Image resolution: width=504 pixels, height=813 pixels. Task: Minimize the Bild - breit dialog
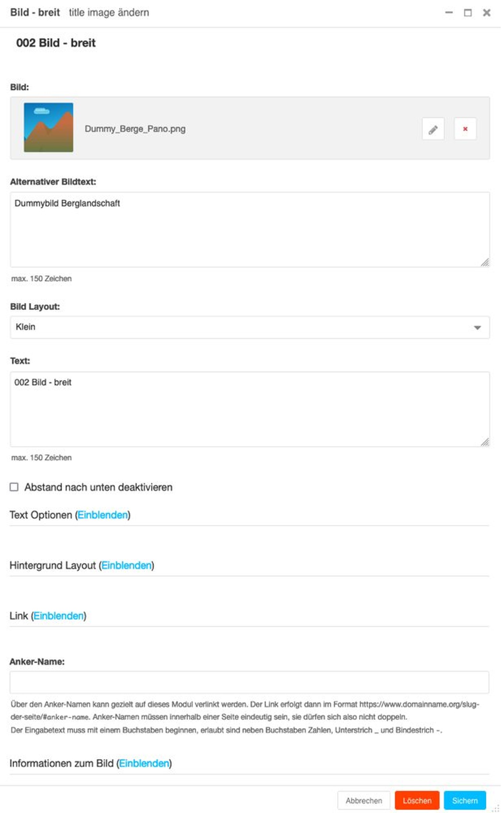449,12
